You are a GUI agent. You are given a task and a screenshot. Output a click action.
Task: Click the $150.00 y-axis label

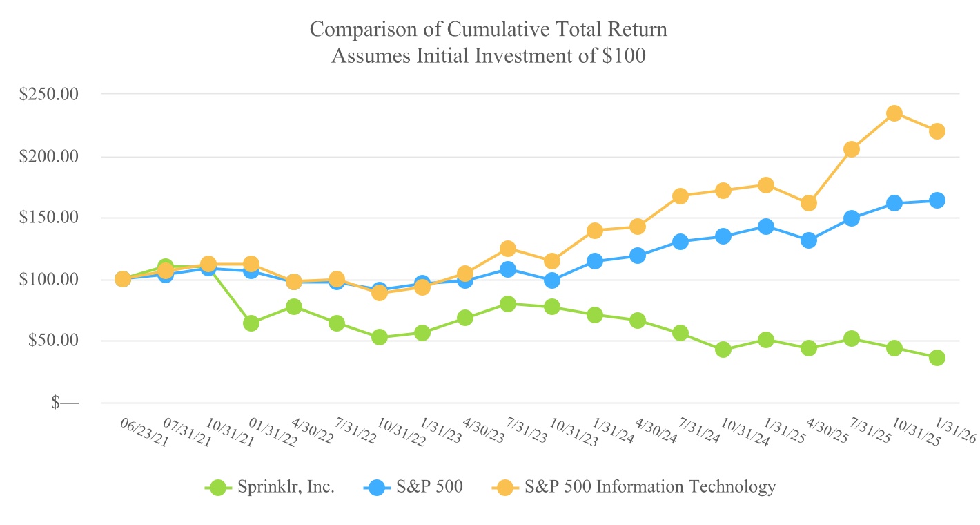49,218
